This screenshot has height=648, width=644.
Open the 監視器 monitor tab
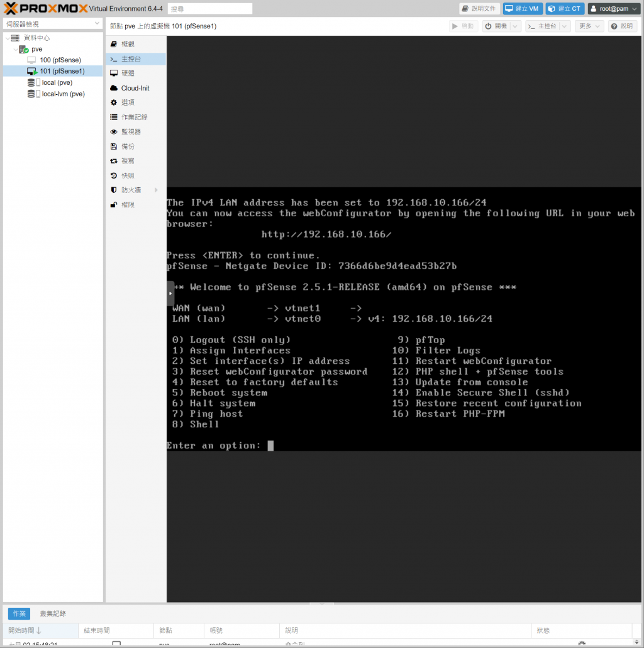136,132
